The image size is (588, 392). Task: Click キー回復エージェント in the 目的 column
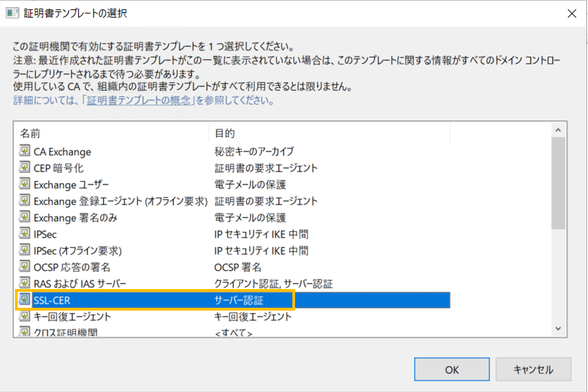point(252,317)
